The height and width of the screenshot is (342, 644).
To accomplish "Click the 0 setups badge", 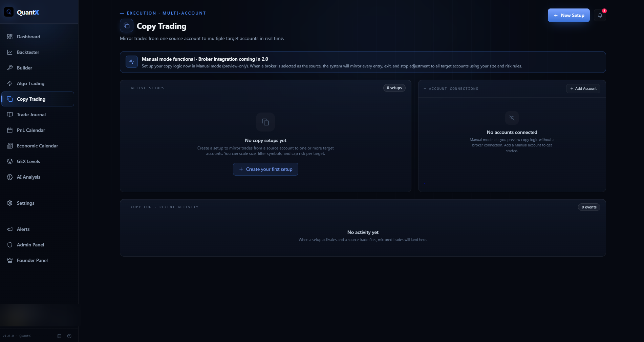I will [x=394, y=88].
